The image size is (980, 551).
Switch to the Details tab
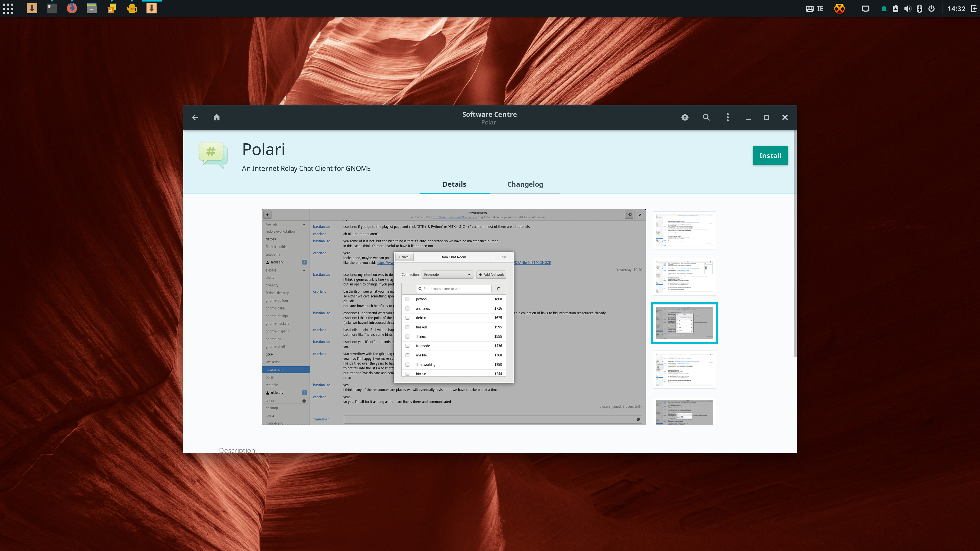click(454, 184)
